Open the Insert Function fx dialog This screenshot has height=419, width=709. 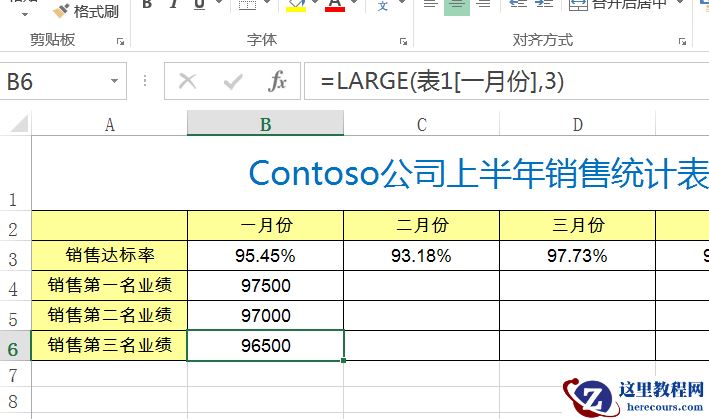point(277,82)
